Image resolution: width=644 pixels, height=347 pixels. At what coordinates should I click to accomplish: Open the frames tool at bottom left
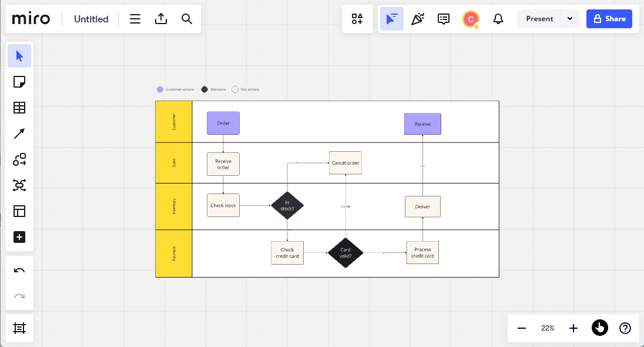(x=19, y=328)
